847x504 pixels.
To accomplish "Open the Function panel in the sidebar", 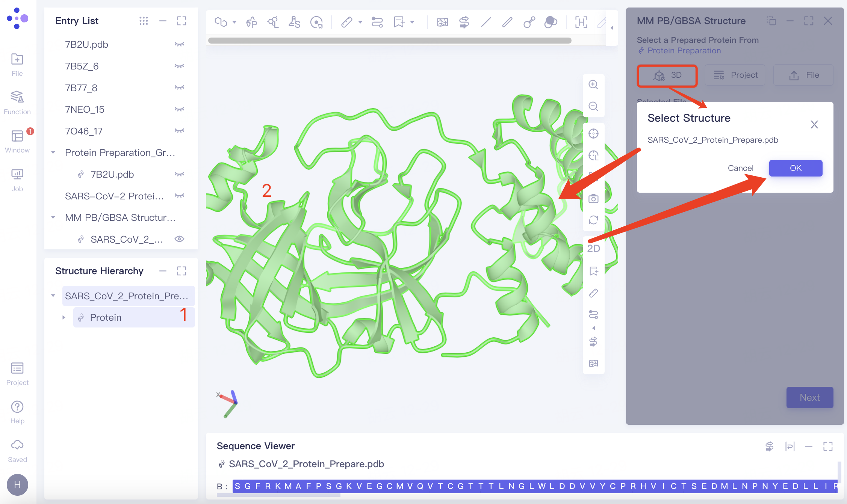I will click(x=17, y=102).
